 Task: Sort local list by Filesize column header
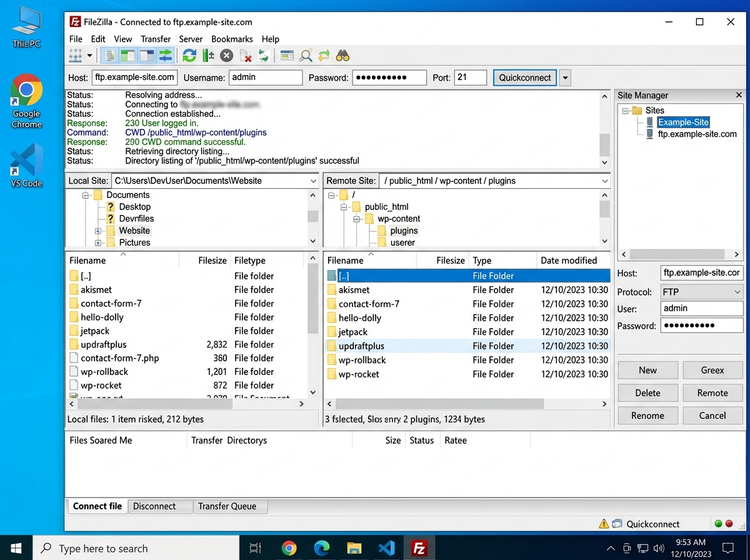pos(204,261)
